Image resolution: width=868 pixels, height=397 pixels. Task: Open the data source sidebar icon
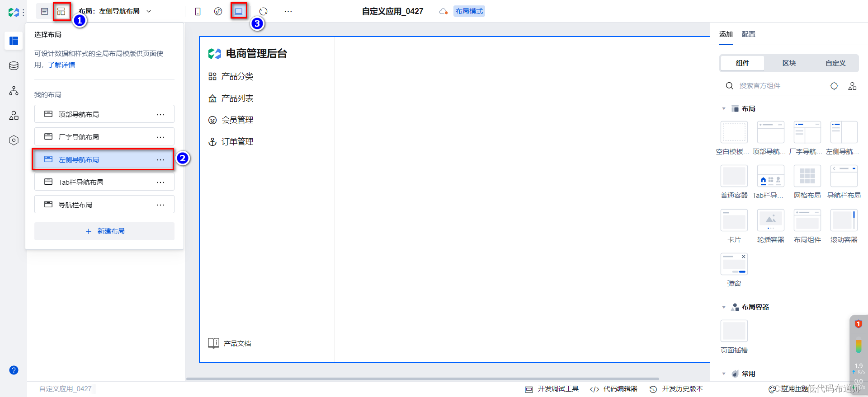tap(14, 66)
